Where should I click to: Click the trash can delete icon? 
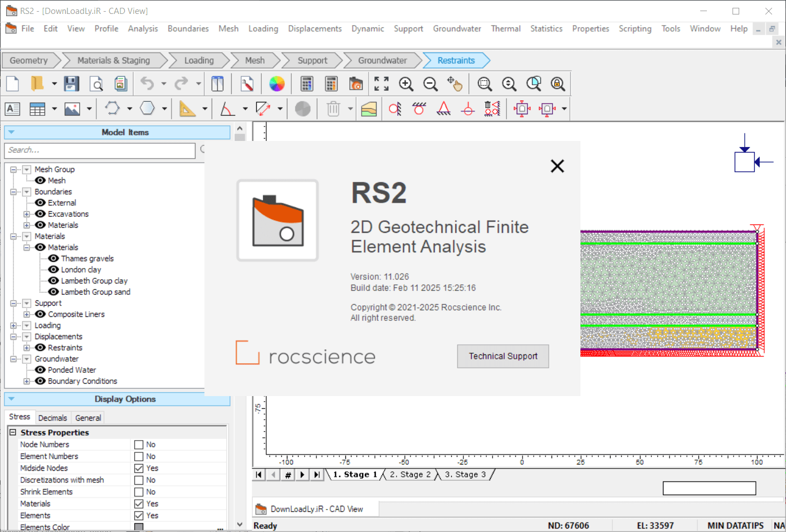click(x=333, y=109)
